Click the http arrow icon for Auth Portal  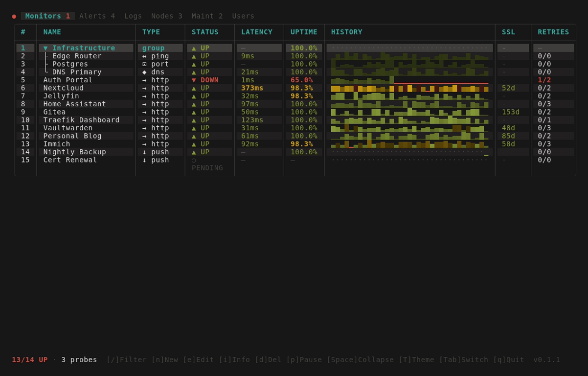144,80
